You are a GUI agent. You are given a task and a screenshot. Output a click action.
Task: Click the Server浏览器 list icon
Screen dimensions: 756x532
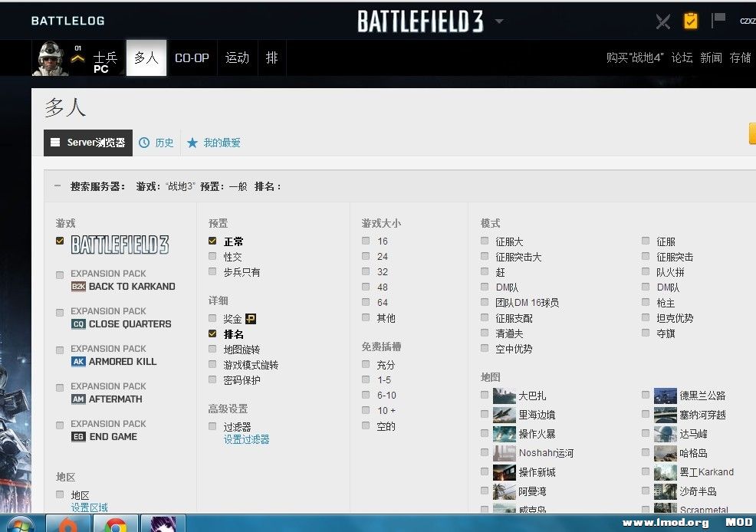point(54,142)
